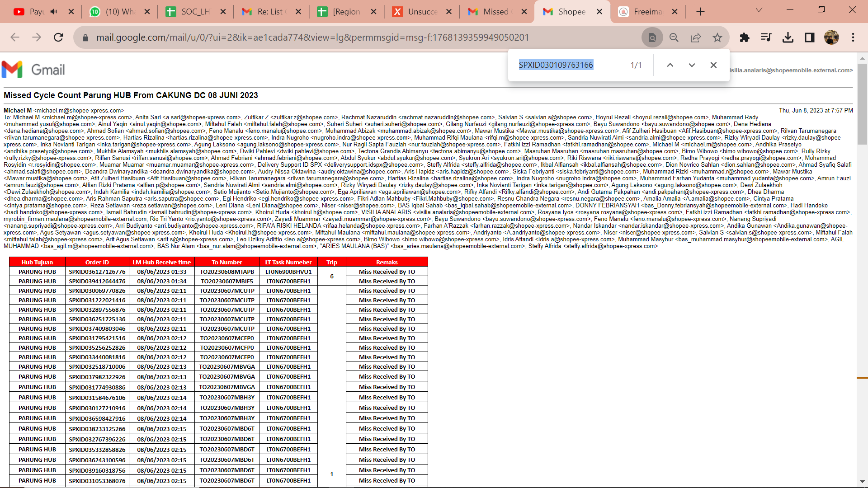Open the share page icon
868x488 pixels.
click(x=696, y=38)
